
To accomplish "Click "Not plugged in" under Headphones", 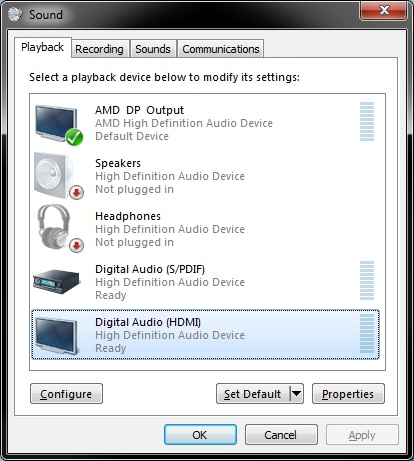I will 134,242.
